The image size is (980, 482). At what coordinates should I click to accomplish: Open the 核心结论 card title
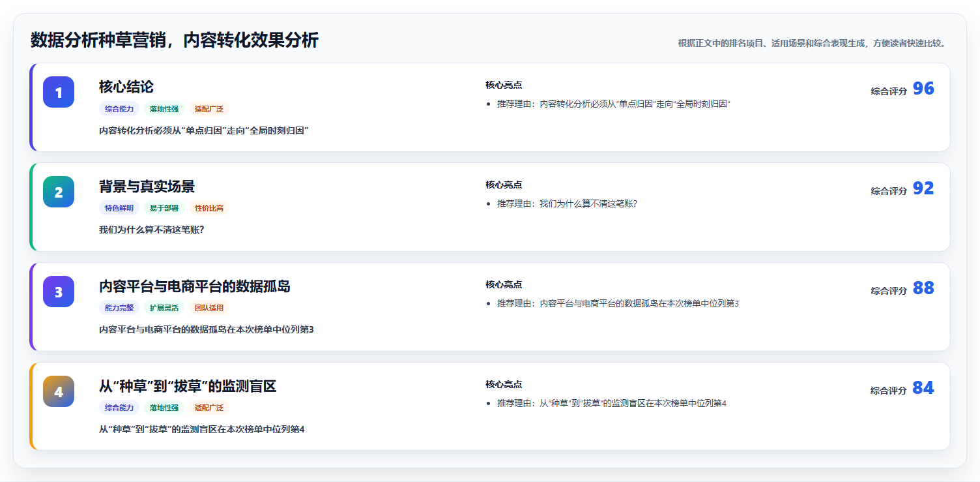(126, 87)
